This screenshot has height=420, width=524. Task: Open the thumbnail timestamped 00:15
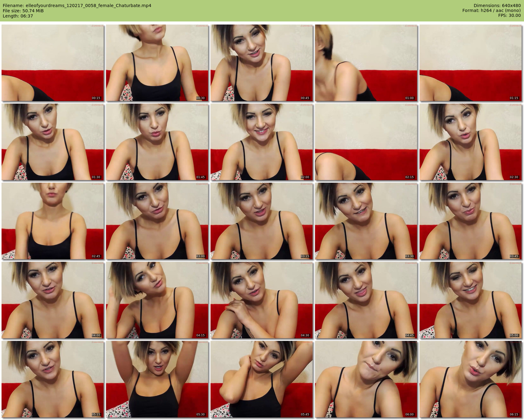coord(53,63)
